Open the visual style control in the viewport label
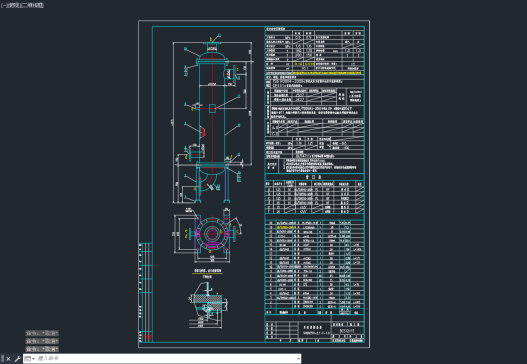 (x=32, y=5)
